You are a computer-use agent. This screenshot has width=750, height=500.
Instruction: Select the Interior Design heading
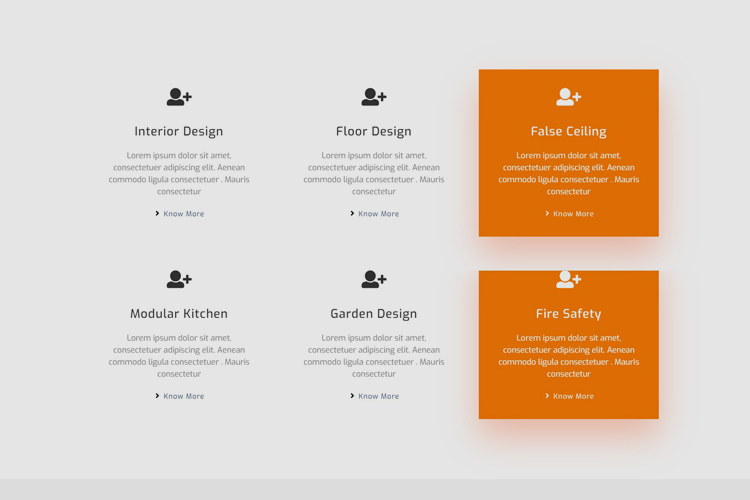pos(179,131)
